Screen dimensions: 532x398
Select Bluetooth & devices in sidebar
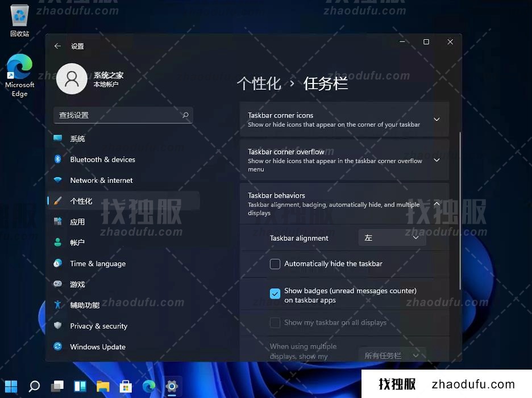123,160
